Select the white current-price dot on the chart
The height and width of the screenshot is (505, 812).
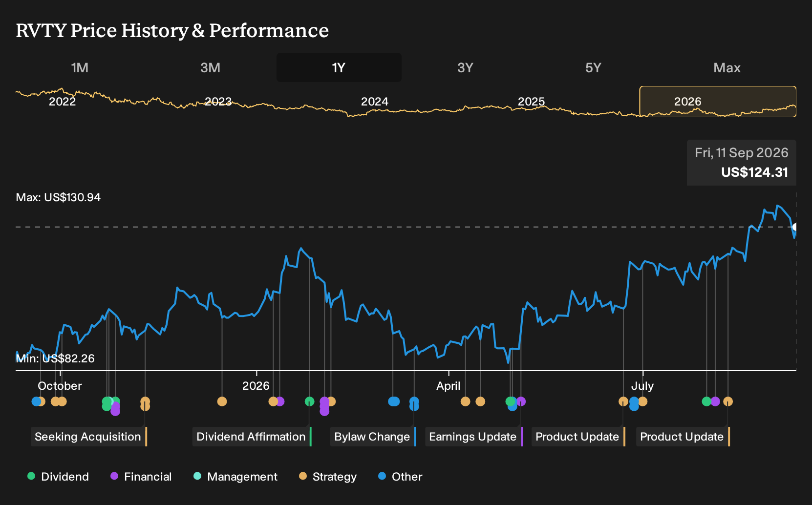tap(795, 227)
